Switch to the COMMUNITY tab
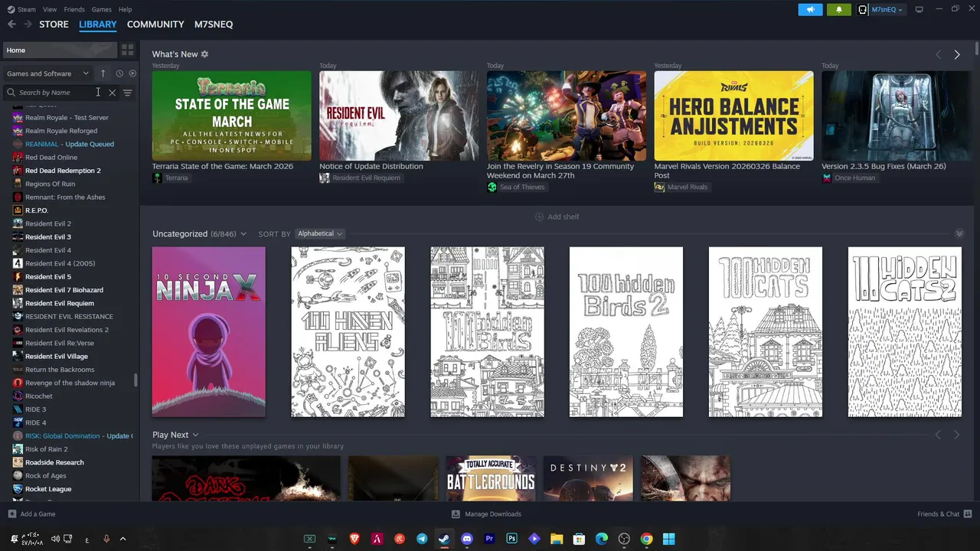This screenshot has height=551, width=980. coord(155,24)
